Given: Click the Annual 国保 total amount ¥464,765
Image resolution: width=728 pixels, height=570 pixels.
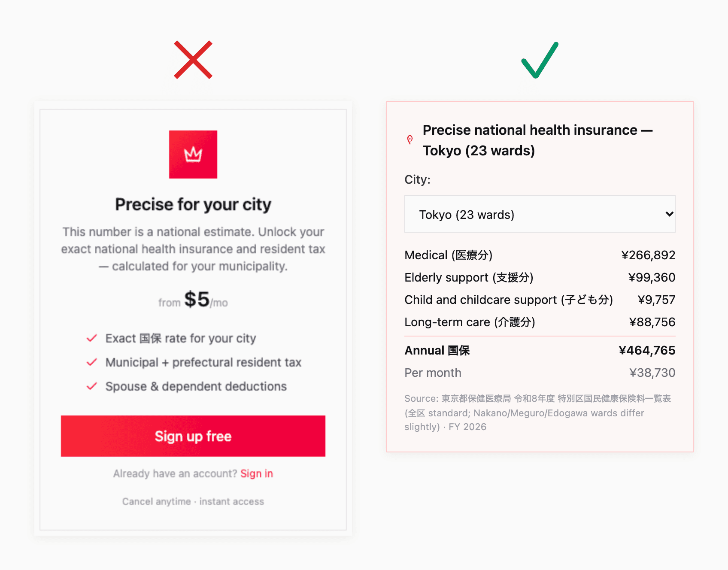Looking at the screenshot, I should coord(647,350).
